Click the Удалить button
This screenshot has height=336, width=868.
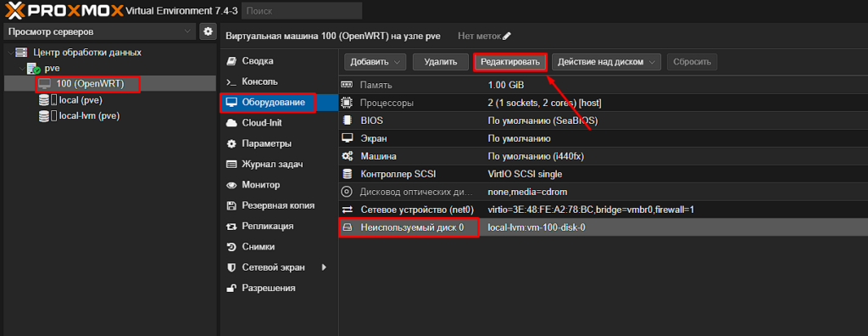tap(441, 62)
